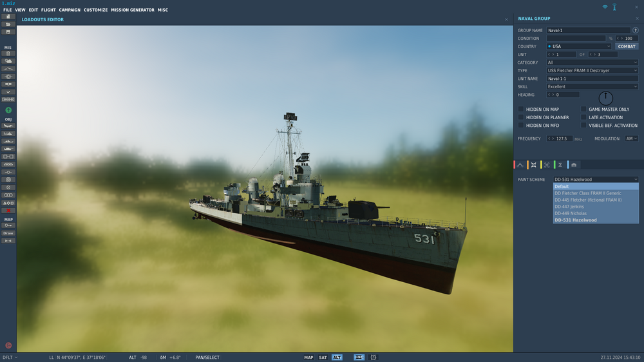
Task: Switch to ALT view mode
Action: (x=337, y=357)
